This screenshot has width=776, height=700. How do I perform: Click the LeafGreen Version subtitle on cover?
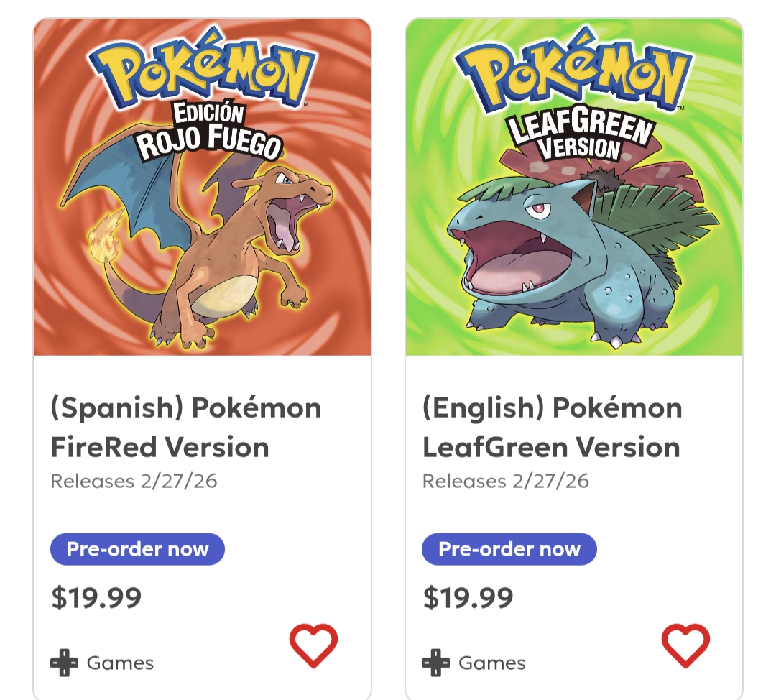tap(581, 134)
